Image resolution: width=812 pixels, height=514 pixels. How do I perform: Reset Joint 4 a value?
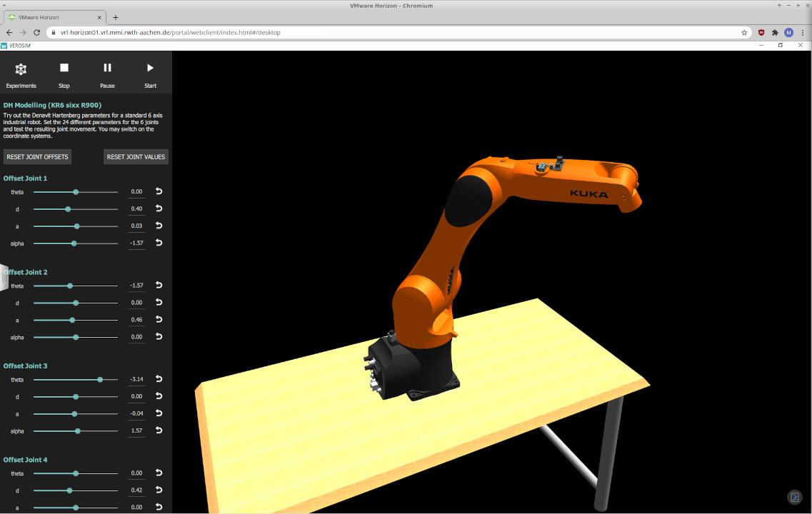click(x=159, y=507)
